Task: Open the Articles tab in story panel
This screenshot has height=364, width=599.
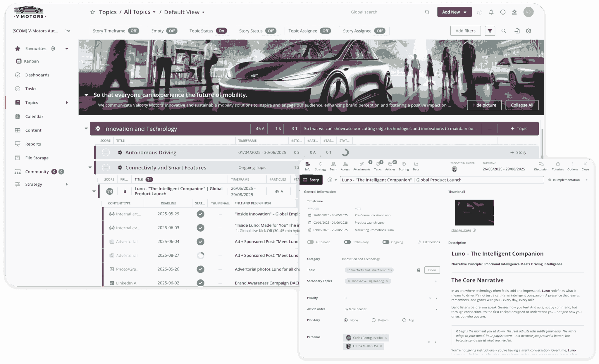Action: [x=390, y=166]
